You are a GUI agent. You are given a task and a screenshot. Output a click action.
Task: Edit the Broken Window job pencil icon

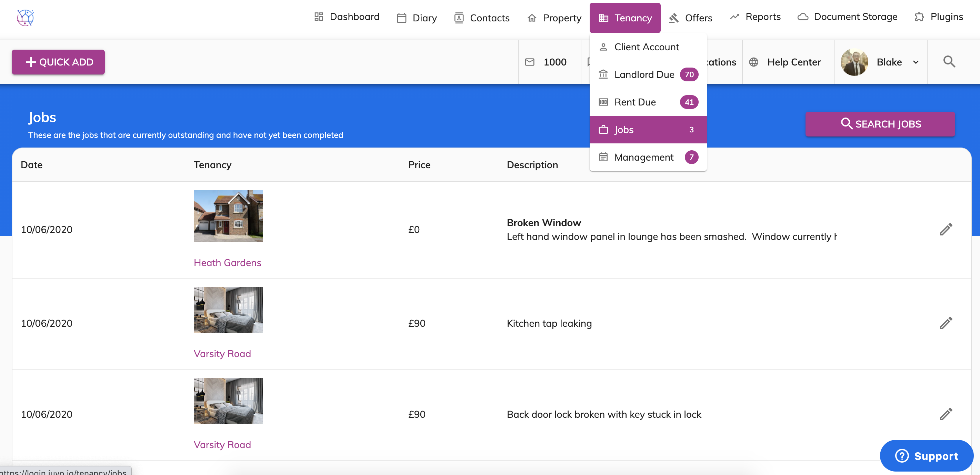click(946, 229)
